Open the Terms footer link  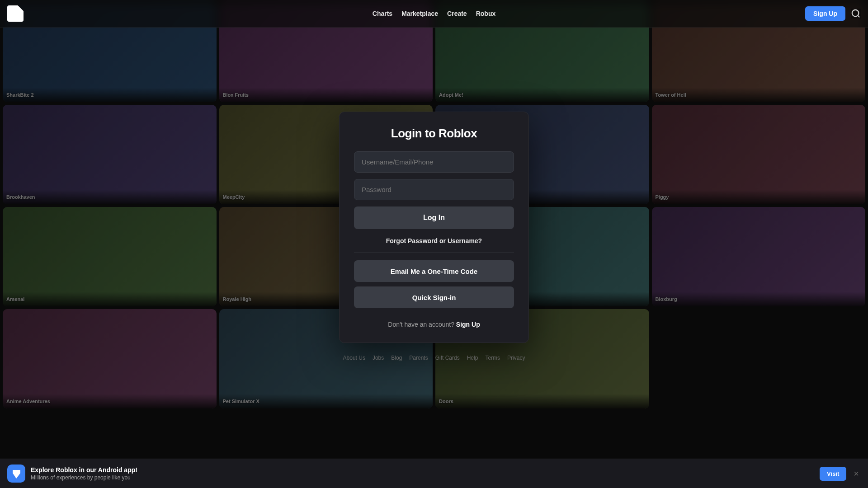coord(492,358)
